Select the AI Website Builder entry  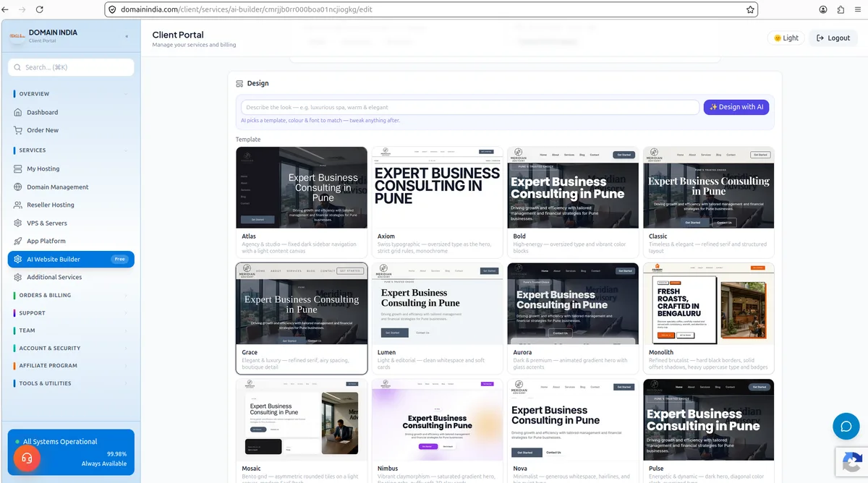(x=71, y=259)
